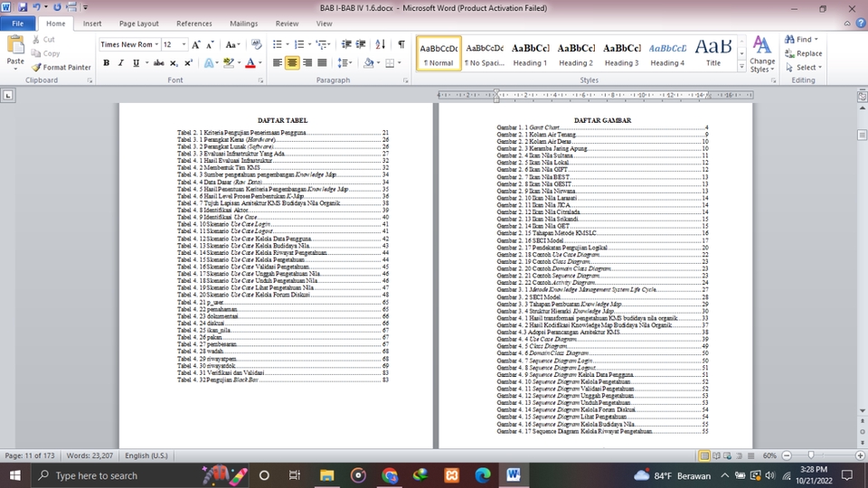Click Bullets list icon
This screenshot has width=868, height=488.
point(278,45)
